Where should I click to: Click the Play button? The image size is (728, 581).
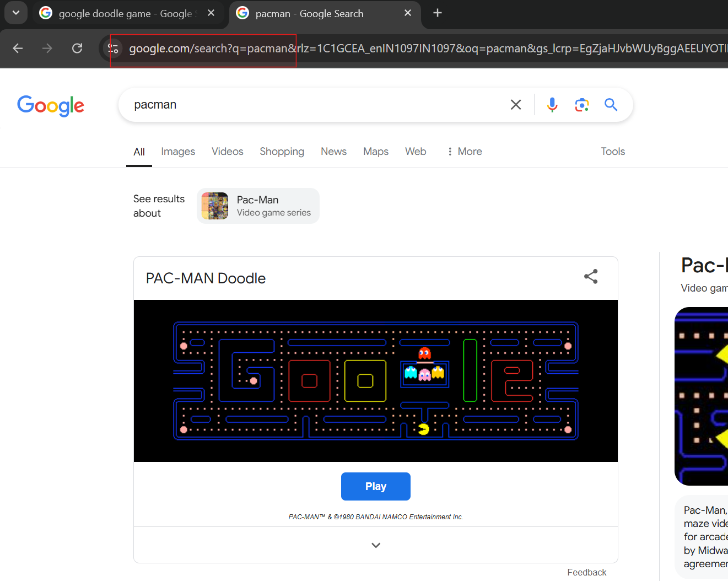(x=376, y=486)
